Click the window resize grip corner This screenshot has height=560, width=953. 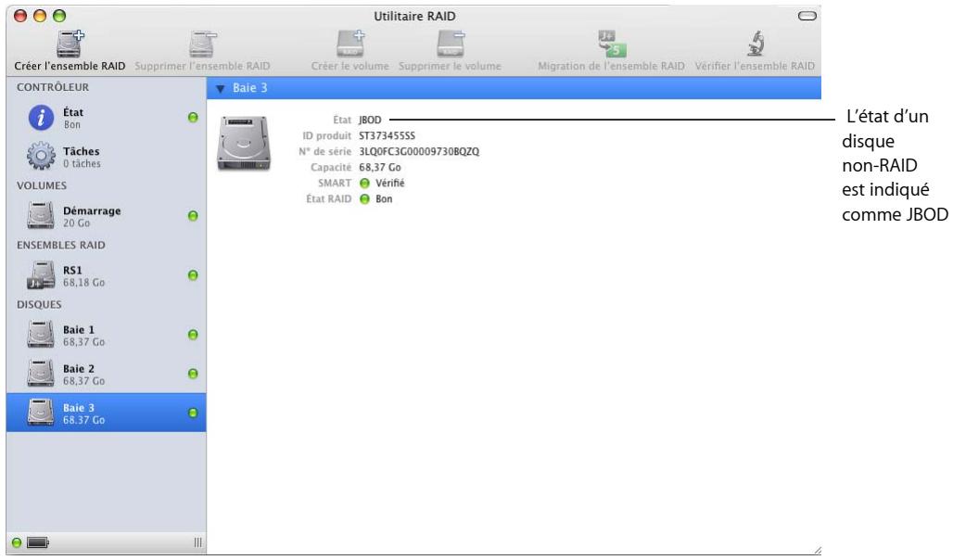(816, 550)
